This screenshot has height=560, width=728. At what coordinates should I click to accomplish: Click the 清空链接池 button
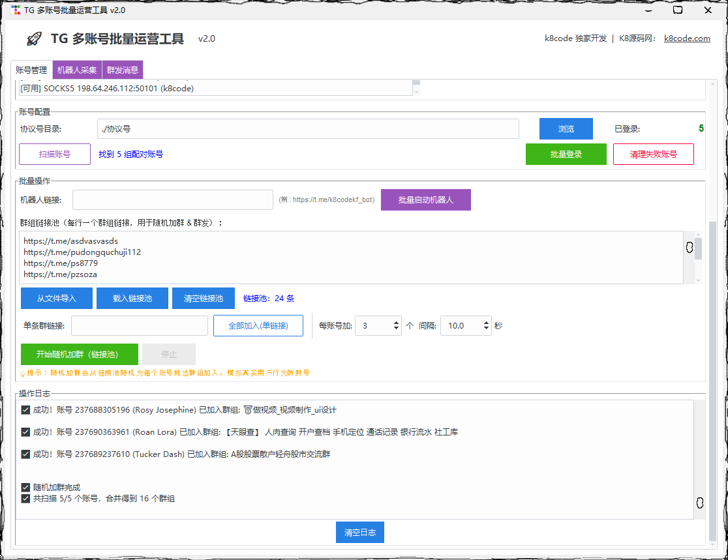(x=204, y=299)
